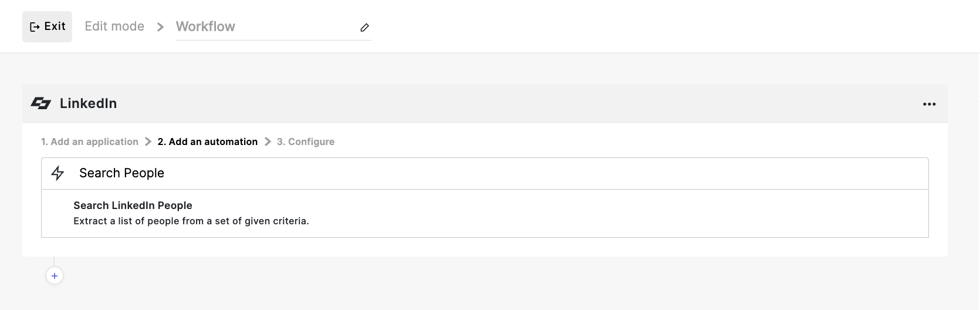Click the Exit button

47,26
